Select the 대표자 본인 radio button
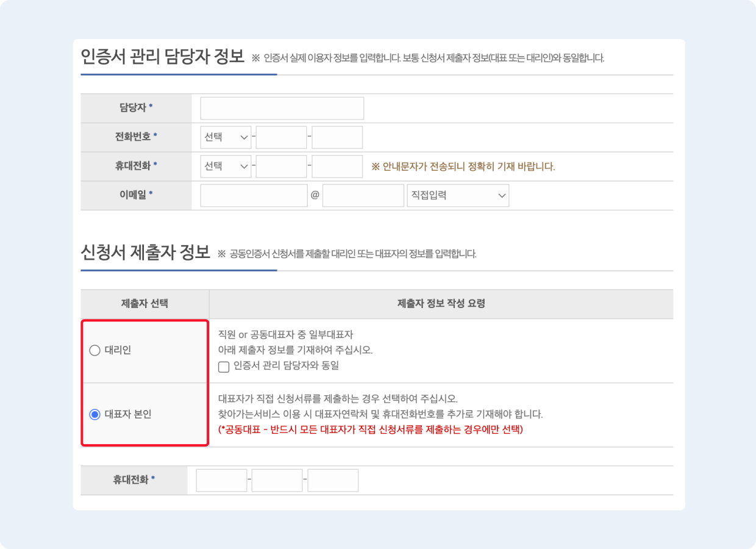Image resolution: width=756 pixels, height=549 pixels. pyautogui.click(x=95, y=414)
